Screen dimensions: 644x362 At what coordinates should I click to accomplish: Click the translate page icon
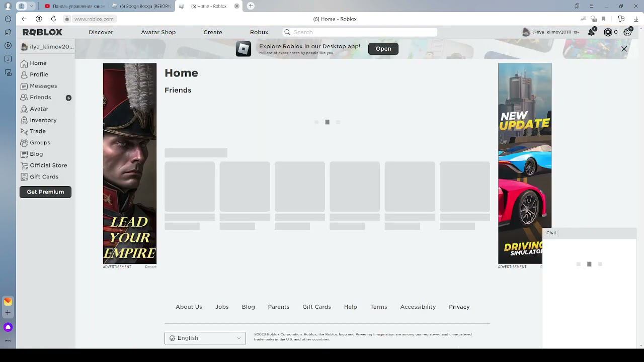(584, 19)
